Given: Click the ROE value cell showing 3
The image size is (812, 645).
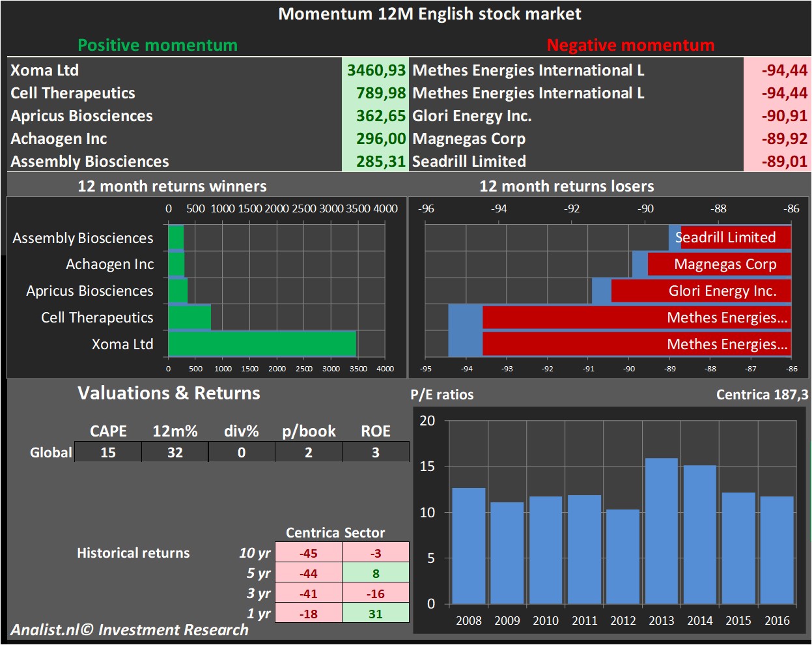Looking at the screenshot, I should pos(376,452).
